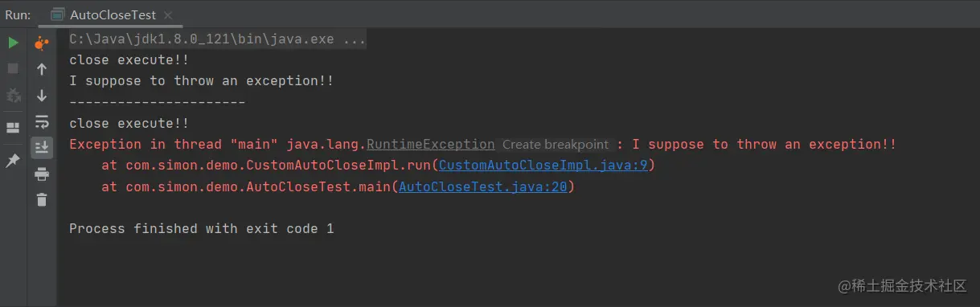This screenshot has height=307, width=980.
Task: Close the AutoCloseTest tab
Action: tap(167, 15)
